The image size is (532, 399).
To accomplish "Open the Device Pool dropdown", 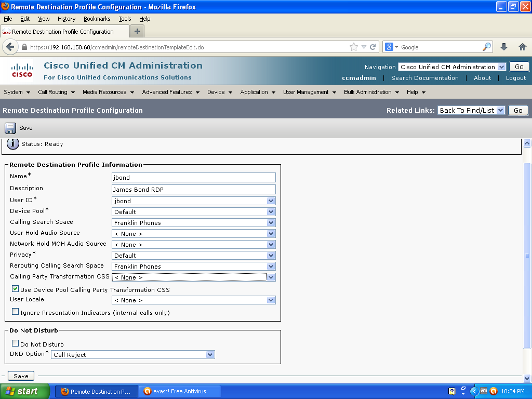I will 193,212.
